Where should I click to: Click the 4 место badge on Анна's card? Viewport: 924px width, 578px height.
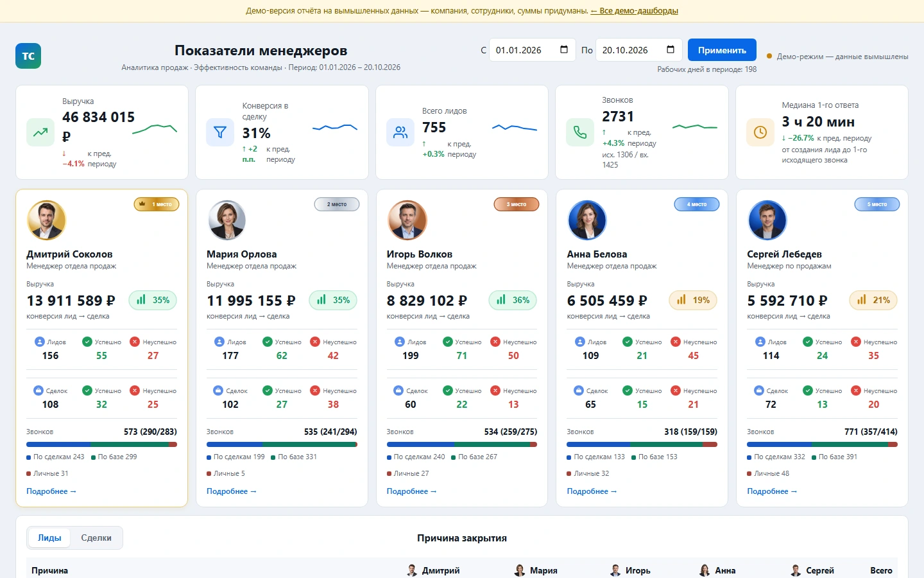pos(697,204)
